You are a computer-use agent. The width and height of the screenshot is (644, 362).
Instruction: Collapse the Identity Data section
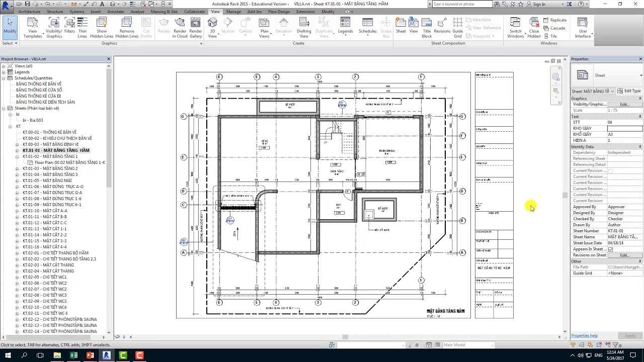coord(640,147)
